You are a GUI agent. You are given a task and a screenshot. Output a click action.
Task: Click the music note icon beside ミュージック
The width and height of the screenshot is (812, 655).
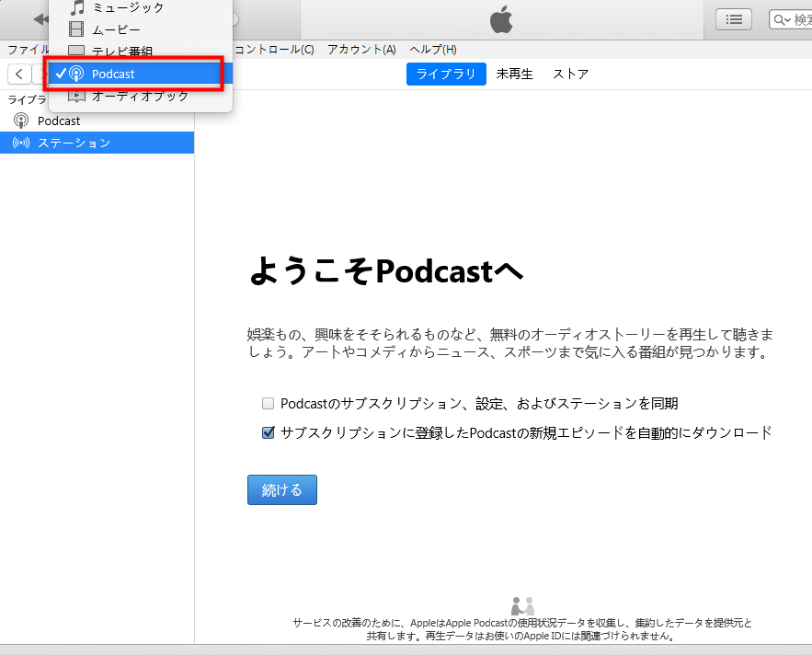tap(76, 7)
